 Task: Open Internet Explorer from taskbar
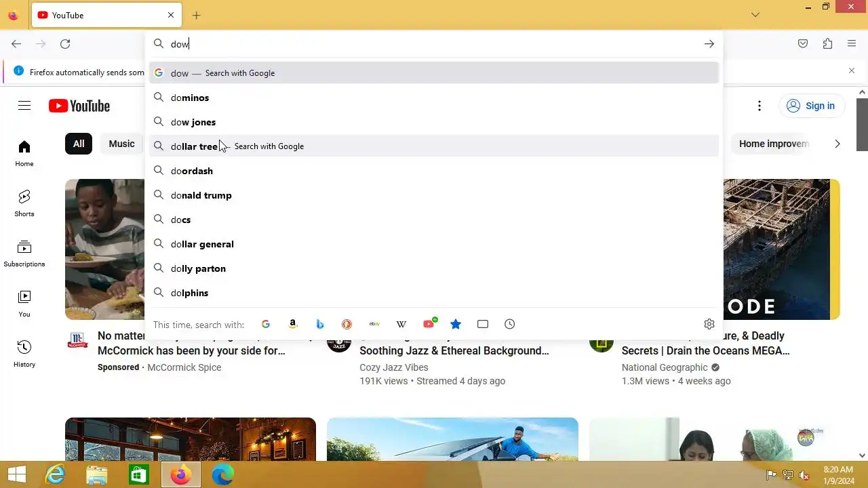[x=55, y=474]
